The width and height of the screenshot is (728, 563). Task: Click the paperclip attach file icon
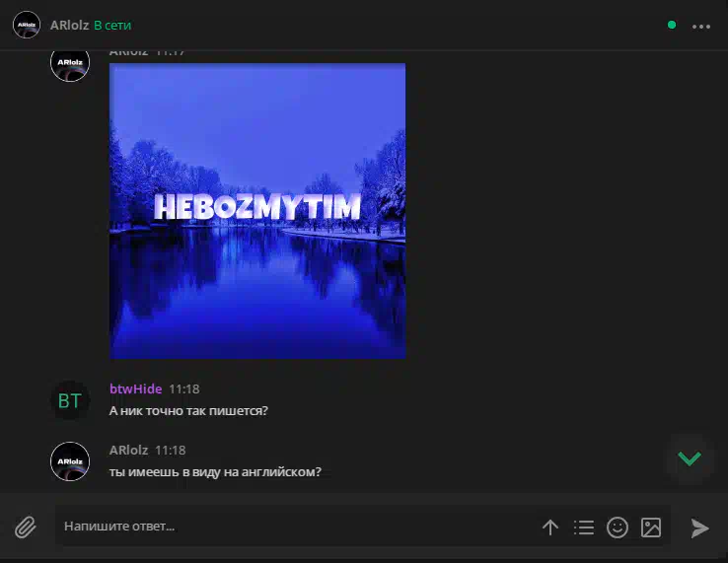pos(25,528)
